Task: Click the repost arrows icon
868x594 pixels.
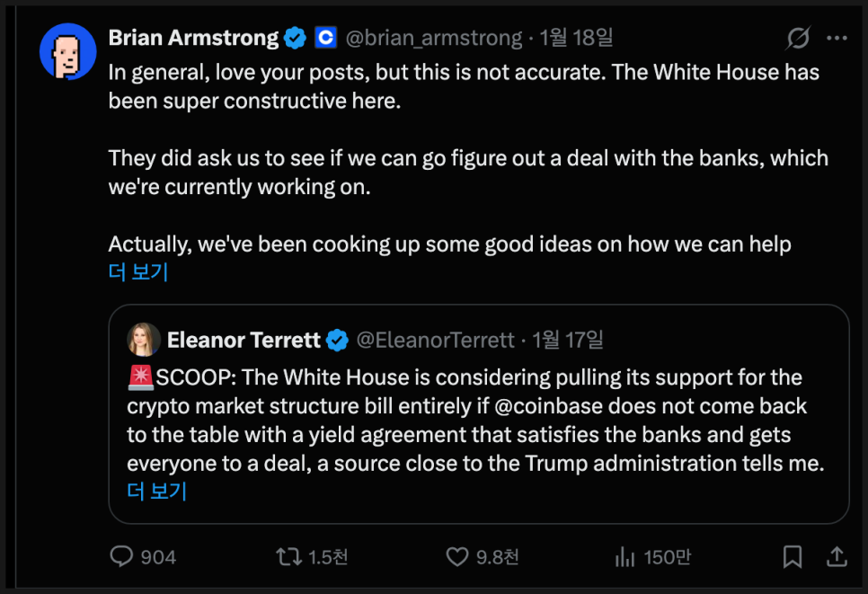Action: pos(288,557)
